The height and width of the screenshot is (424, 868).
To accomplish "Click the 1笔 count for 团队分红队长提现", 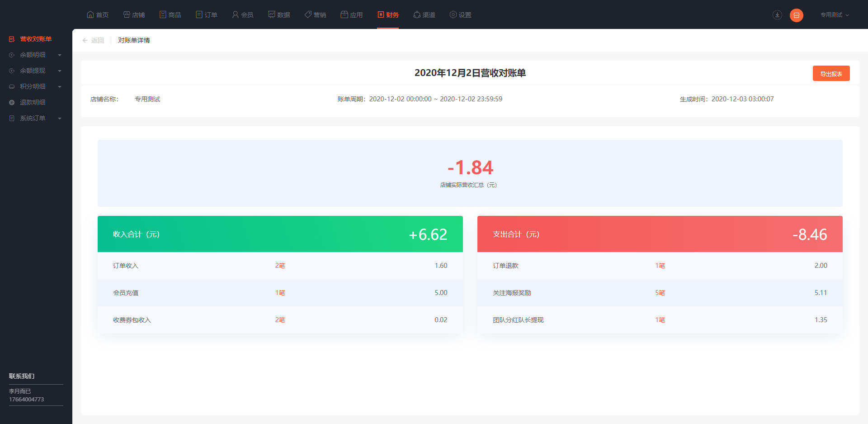I will pyautogui.click(x=660, y=320).
